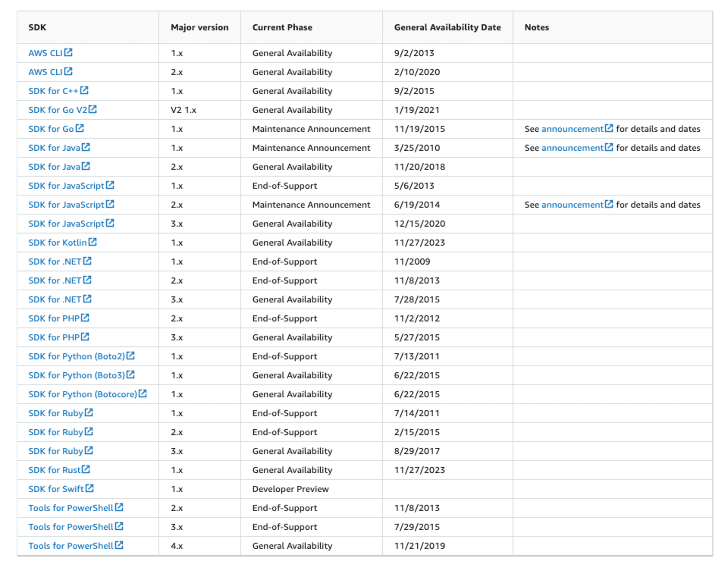728x564 pixels.
Task: Click external icon beside SDK for Python (Boto2)
Action: coord(131,355)
